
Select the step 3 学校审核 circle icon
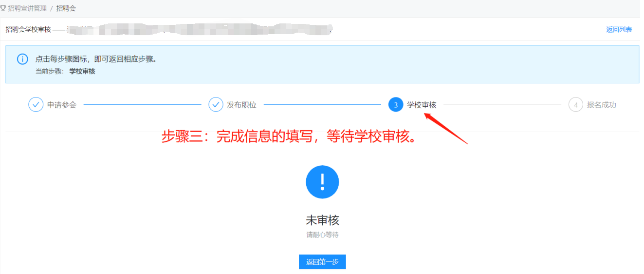(396, 105)
